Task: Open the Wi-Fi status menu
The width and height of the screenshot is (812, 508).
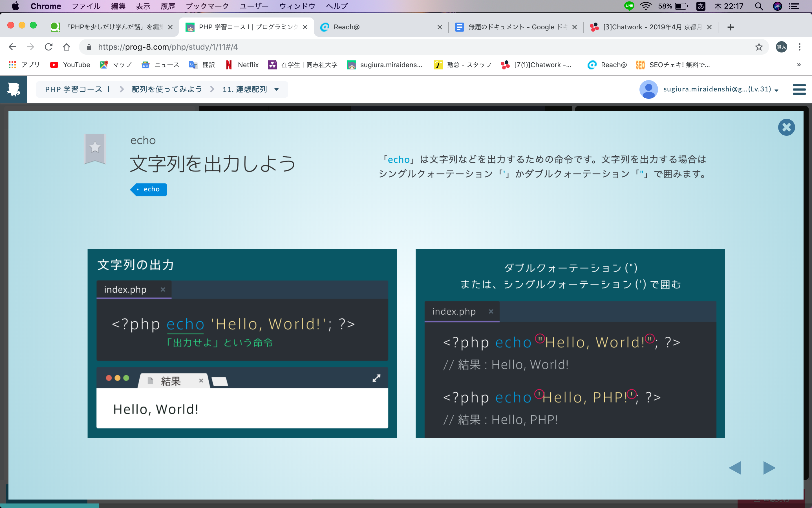Action: coord(646,6)
